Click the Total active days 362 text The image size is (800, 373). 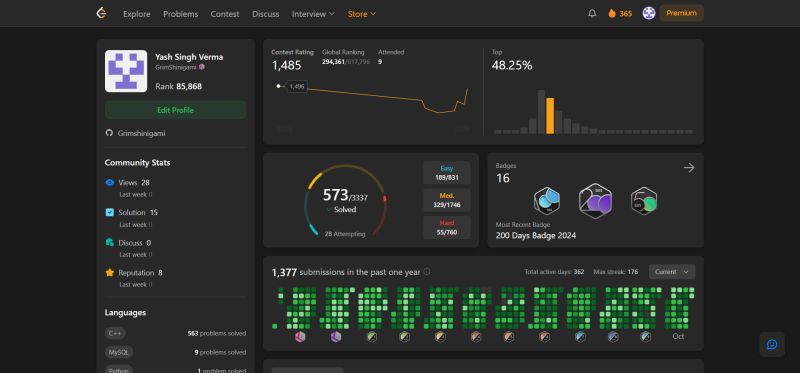[554, 272]
